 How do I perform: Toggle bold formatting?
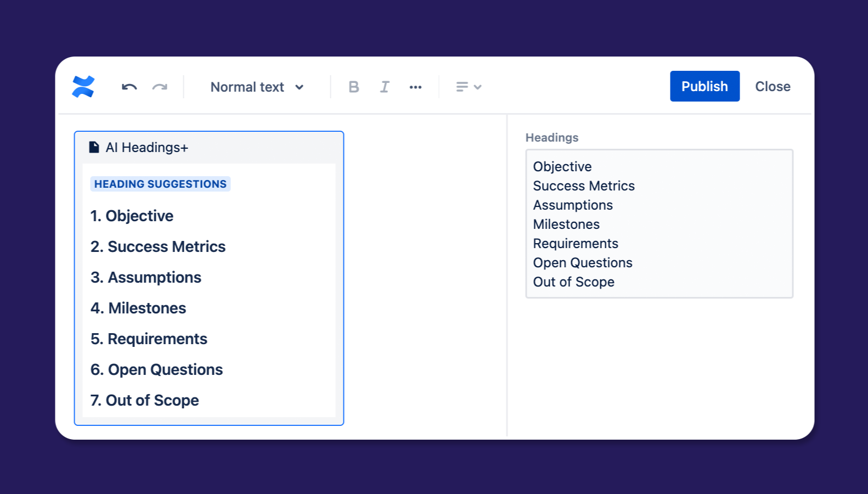(354, 87)
